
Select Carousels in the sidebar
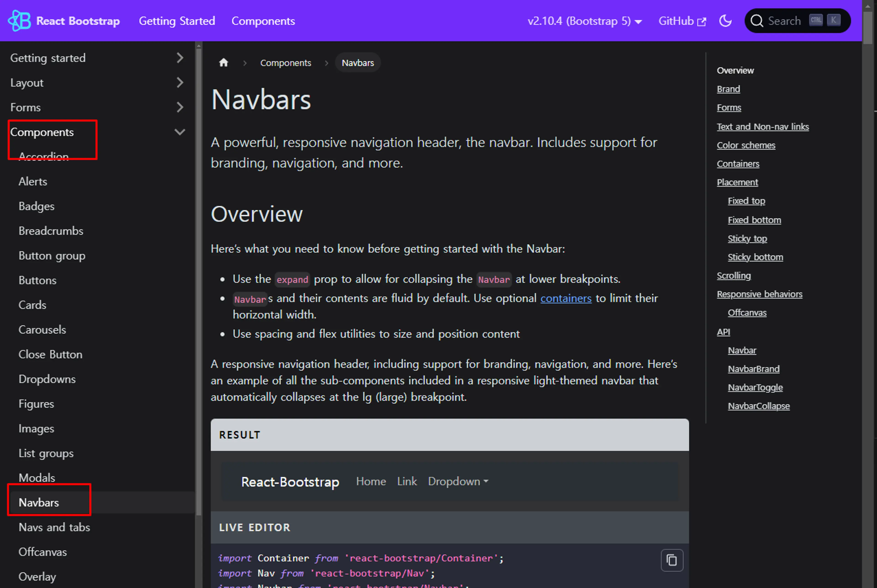click(42, 330)
